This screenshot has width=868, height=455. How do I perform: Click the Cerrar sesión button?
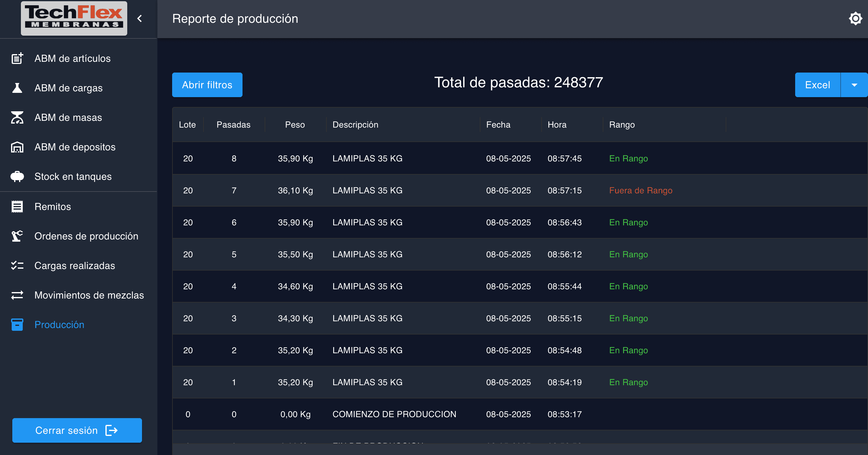(77, 430)
